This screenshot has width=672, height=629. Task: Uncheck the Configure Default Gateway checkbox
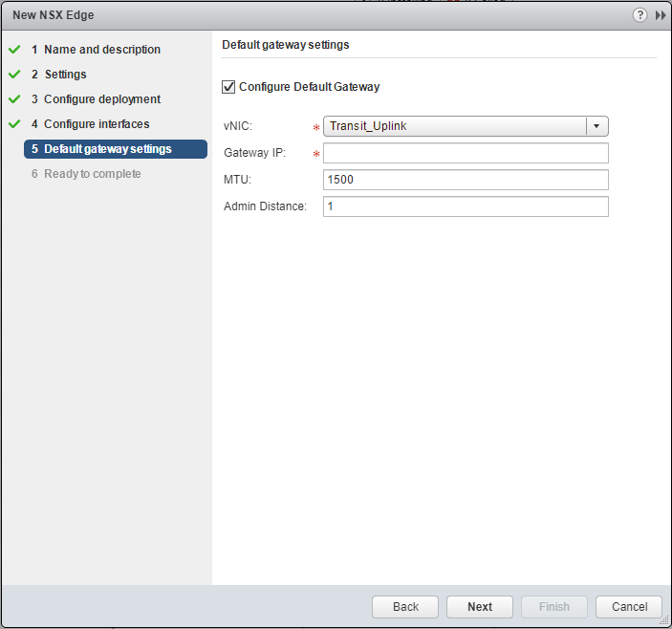[x=228, y=87]
